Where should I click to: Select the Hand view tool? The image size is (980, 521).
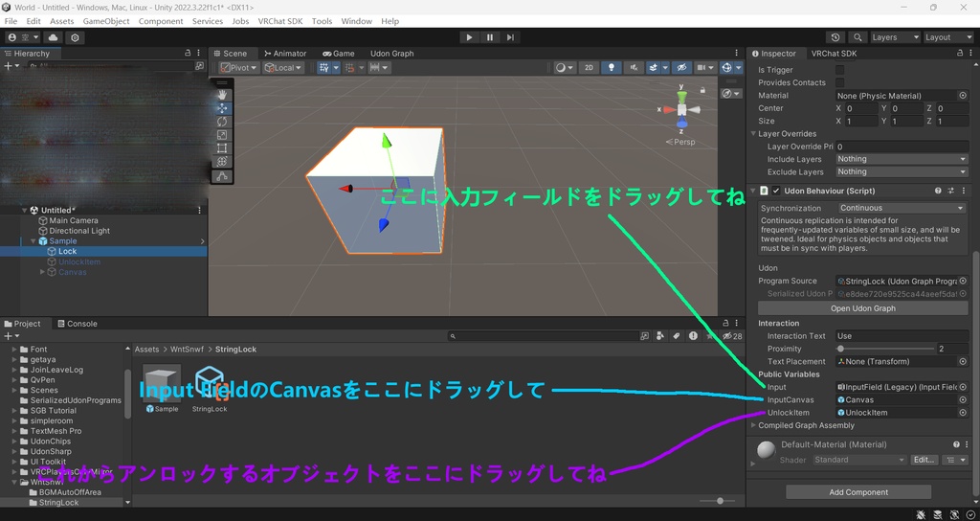pyautogui.click(x=222, y=95)
